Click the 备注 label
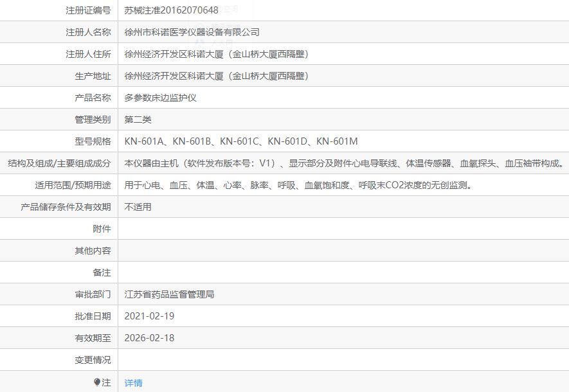 tap(102, 272)
